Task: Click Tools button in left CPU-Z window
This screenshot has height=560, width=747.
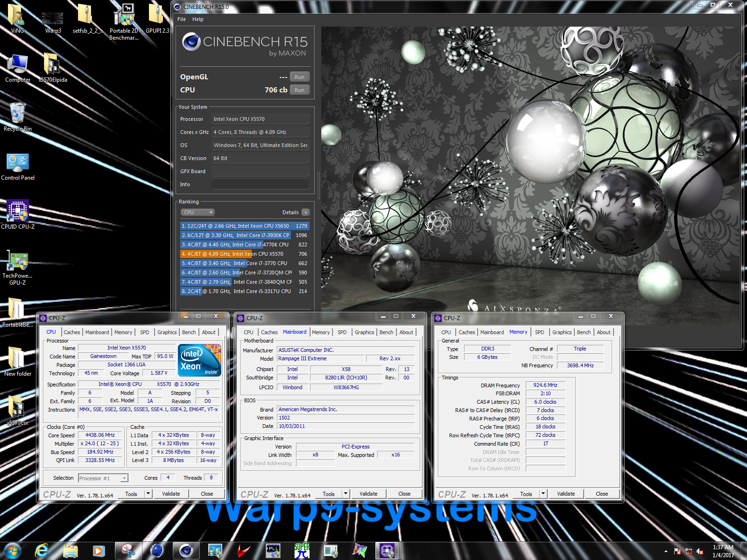Action: pyautogui.click(x=131, y=494)
